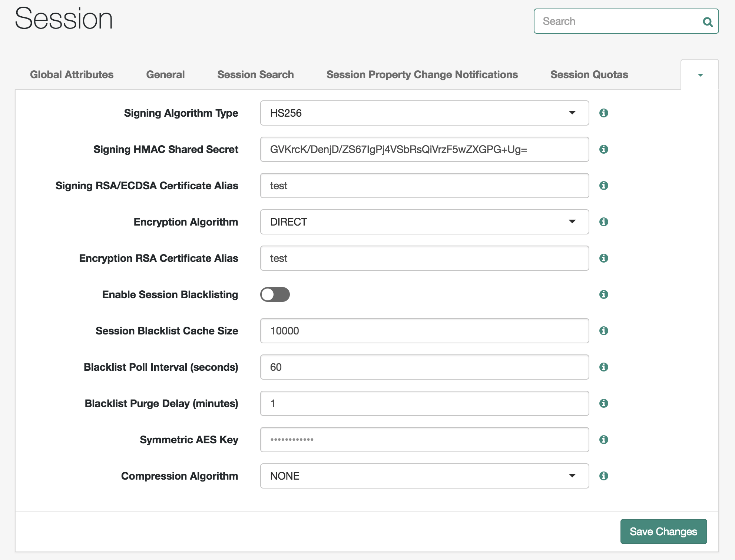Show info for Enable Session Blacklisting
This screenshot has width=735, height=560.
[604, 294]
